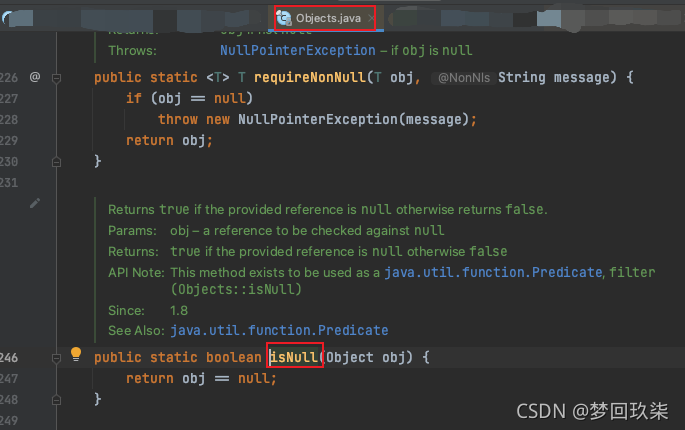
Task: Click the isNull method name
Action: point(294,357)
